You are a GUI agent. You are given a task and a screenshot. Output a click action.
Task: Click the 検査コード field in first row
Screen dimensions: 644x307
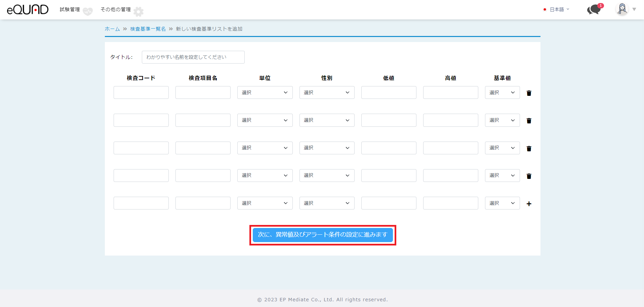(x=141, y=92)
